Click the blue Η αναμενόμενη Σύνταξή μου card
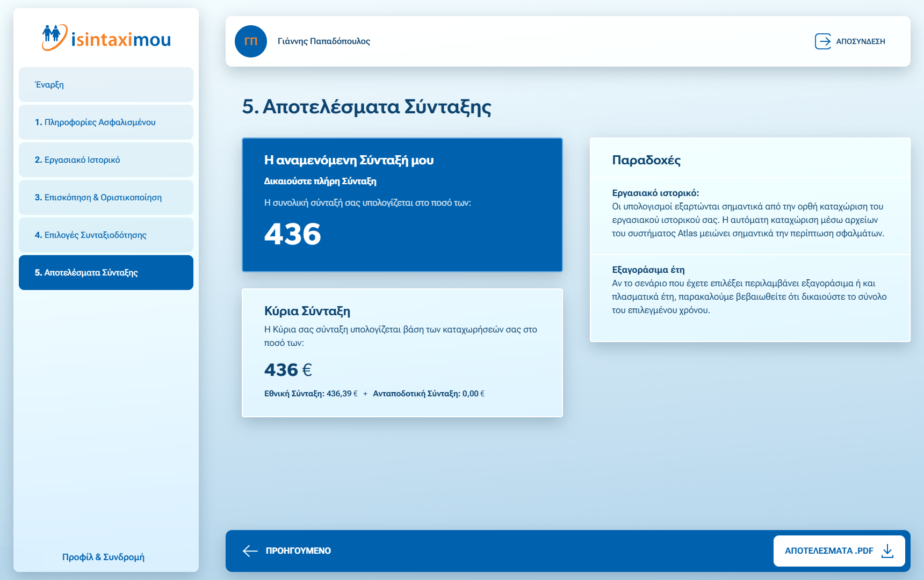The image size is (924, 580). 402,205
